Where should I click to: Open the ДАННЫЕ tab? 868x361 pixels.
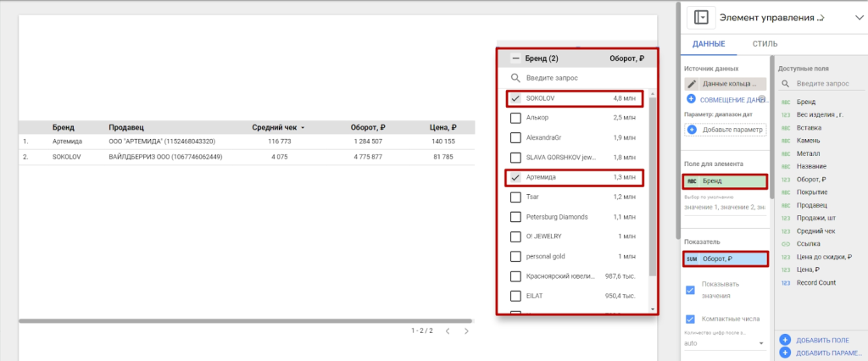point(708,44)
